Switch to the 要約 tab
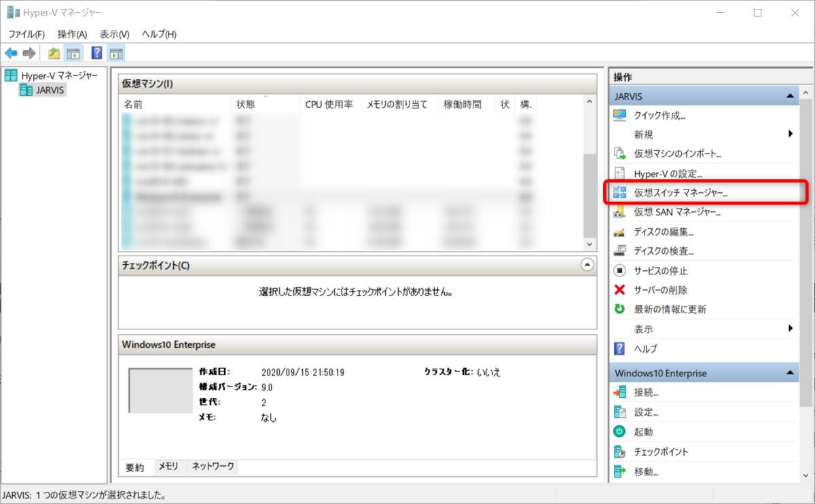The height and width of the screenshot is (504, 815). 135,467
